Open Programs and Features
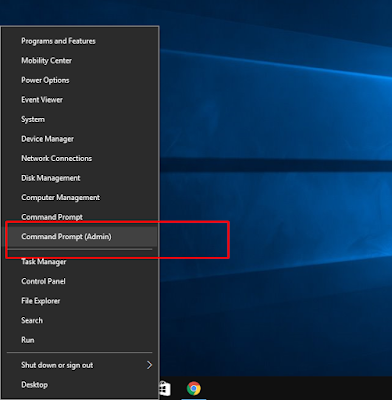 point(80,41)
